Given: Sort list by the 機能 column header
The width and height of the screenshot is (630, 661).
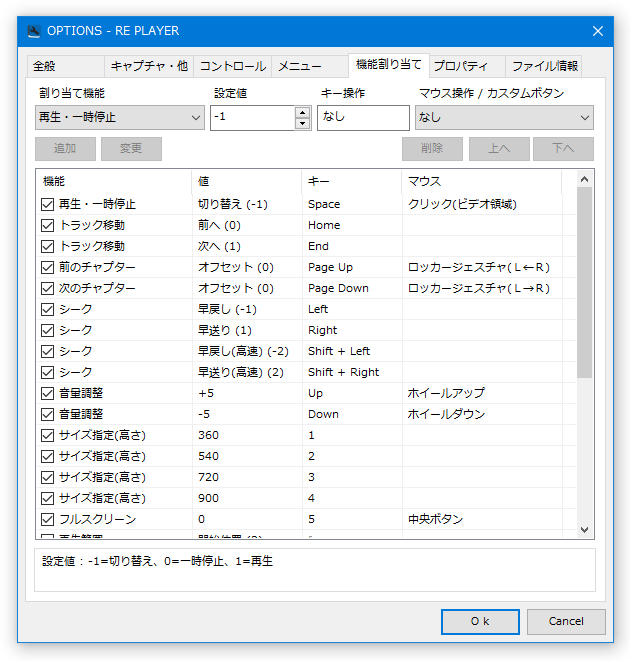Looking at the screenshot, I should (114, 182).
